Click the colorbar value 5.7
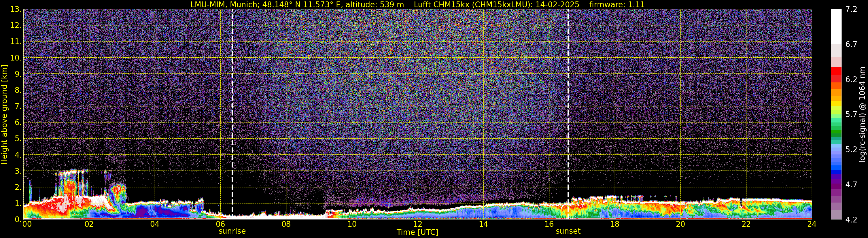Viewport: 868px width, 238px height. pyautogui.click(x=851, y=114)
